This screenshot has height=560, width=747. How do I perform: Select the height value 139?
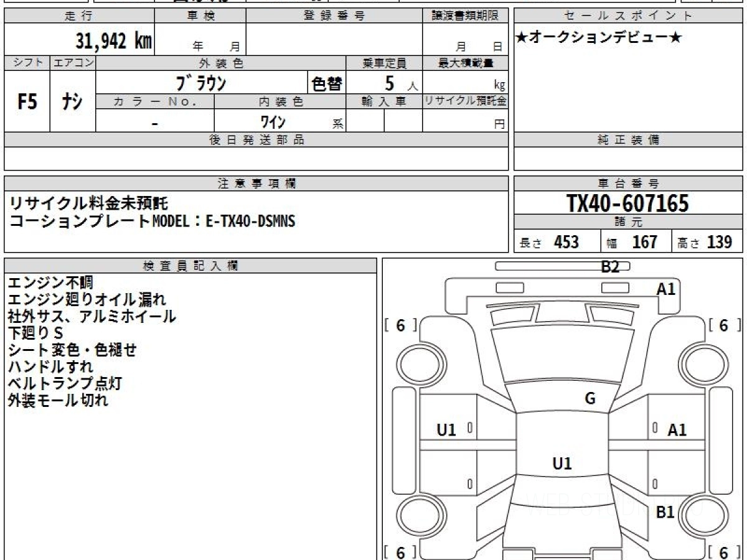(720, 242)
